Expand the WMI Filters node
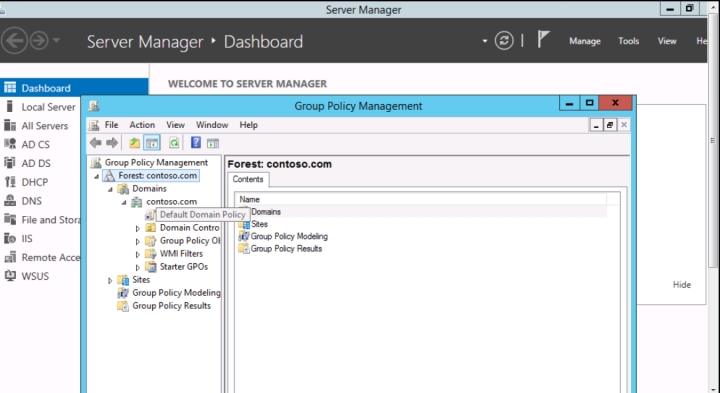Viewport: 720px width, 393px height. tap(138, 254)
